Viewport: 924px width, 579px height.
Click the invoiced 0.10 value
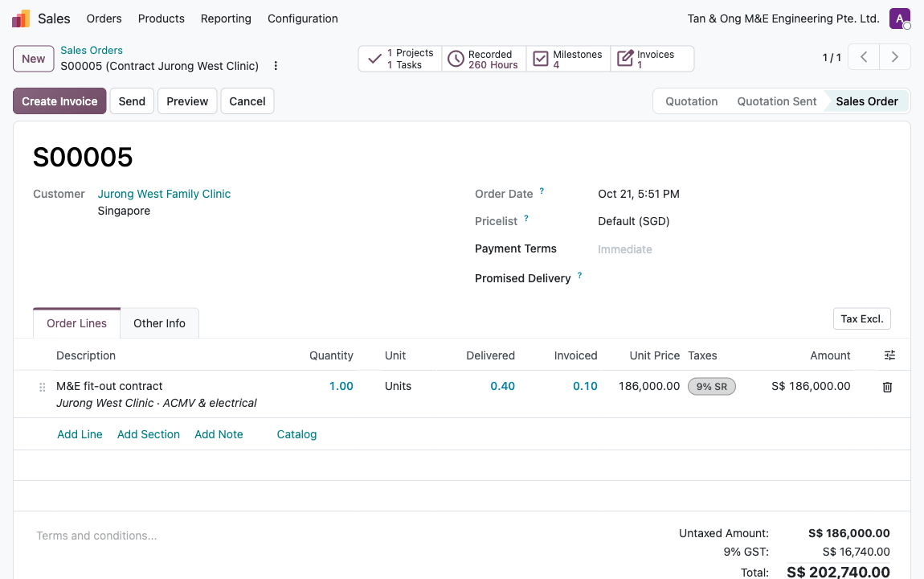585,386
